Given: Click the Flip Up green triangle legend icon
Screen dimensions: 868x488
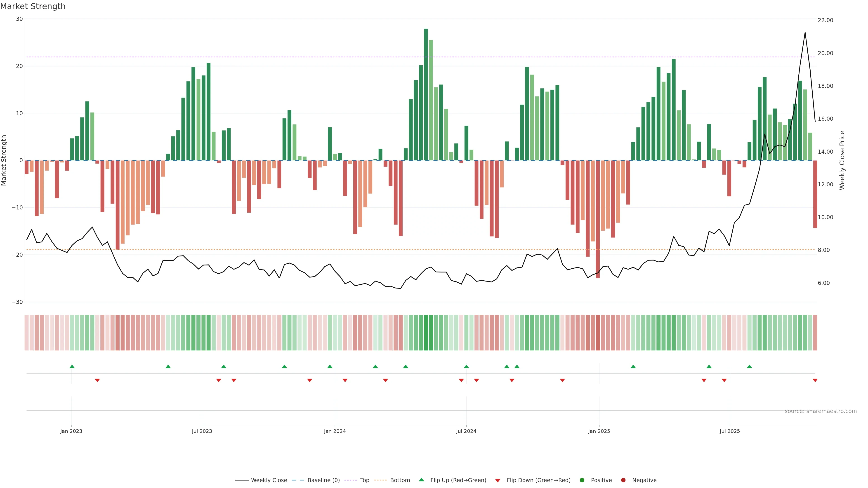Looking at the screenshot, I should click(421, 480).
